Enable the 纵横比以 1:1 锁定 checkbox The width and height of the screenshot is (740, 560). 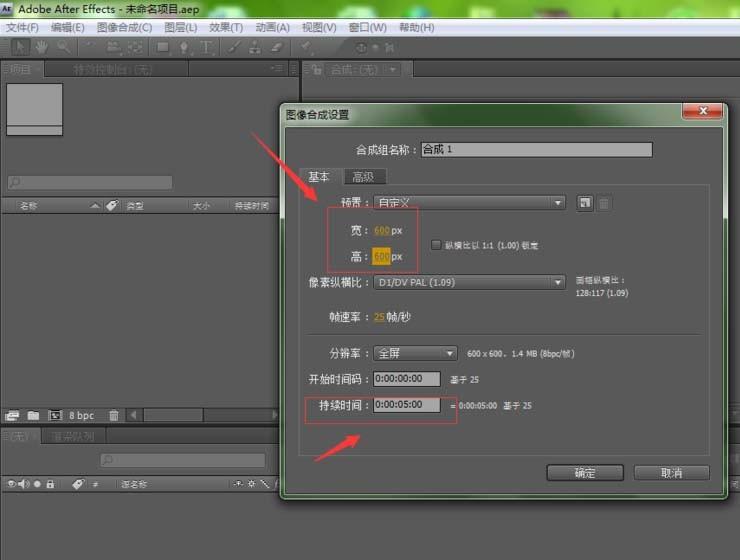436,244
